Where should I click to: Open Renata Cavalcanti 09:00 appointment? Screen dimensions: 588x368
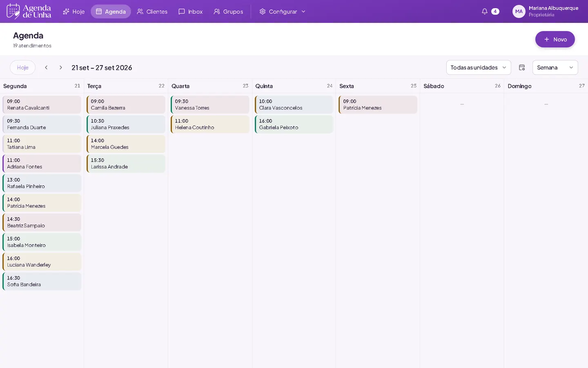click(42, 105)
